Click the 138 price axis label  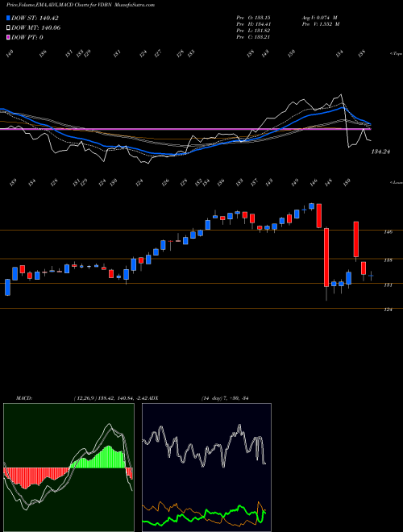(x=388, y=260)
